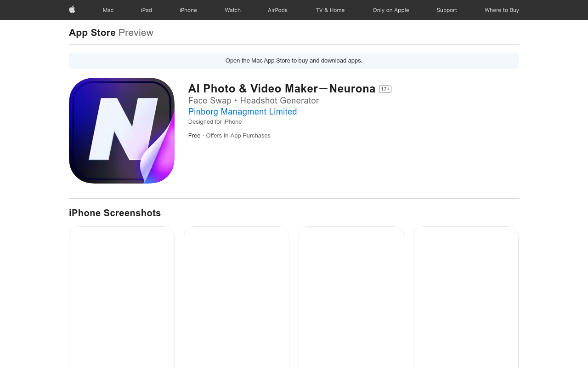Open Where to Buy page
The height and width of the screenshot is (368, 588).
[502, 10]
